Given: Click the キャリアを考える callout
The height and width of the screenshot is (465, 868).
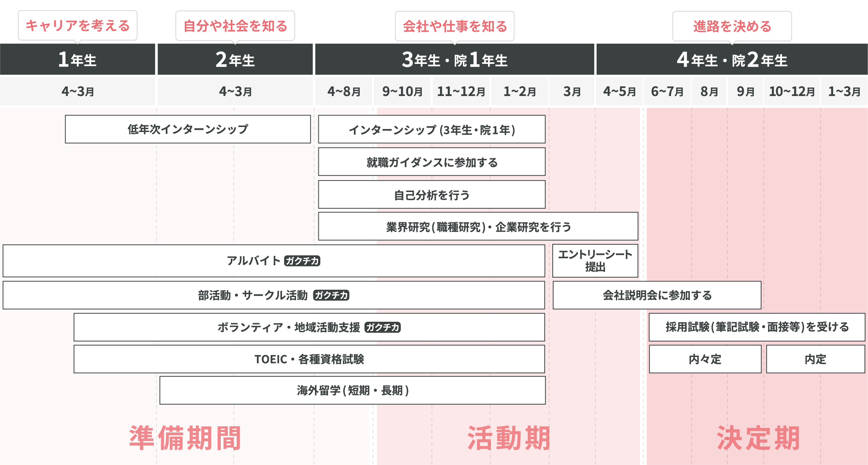Looking at the screenshot, I should pyautogui.click(x=77, y=26).
